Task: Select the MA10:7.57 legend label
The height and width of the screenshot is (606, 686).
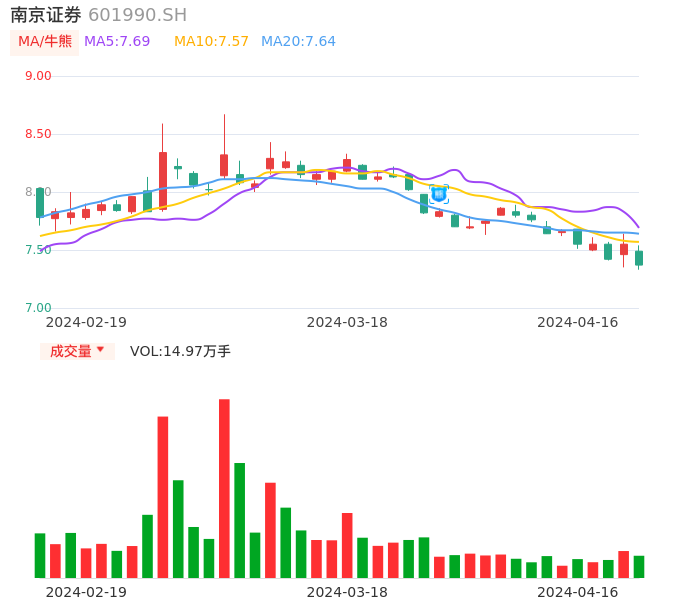Action: 211,42
